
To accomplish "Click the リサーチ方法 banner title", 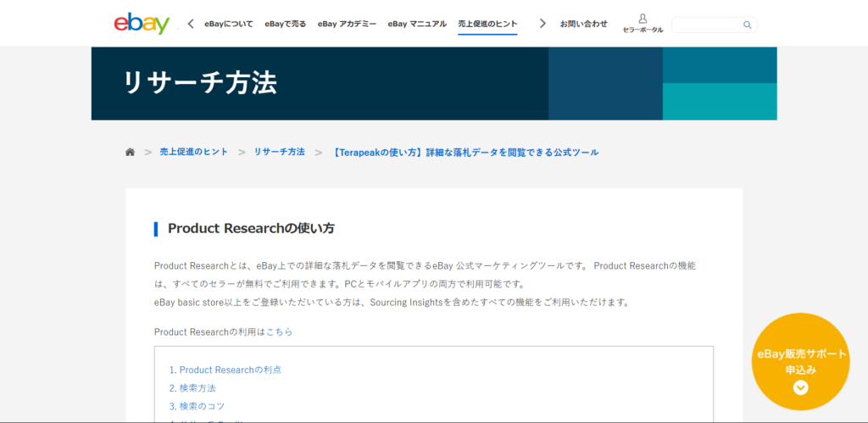I will 200,83.
